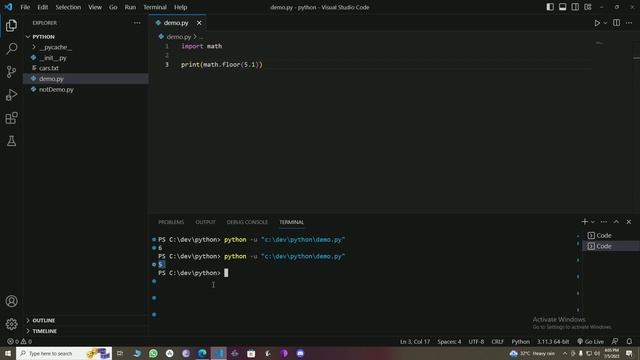Open WhatsApp from the taskbar
Viewport: 640px width, 360px height.
pyautogui.click(x=153, y=353)
